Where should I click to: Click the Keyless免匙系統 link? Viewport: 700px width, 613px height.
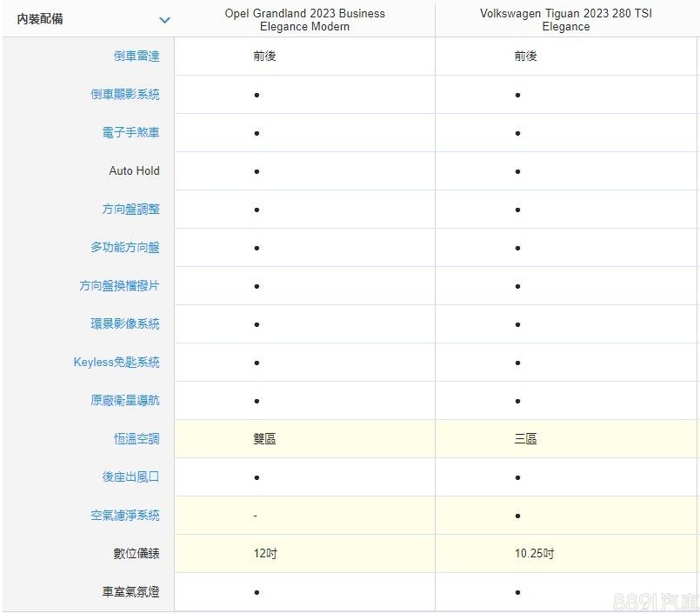117,363
